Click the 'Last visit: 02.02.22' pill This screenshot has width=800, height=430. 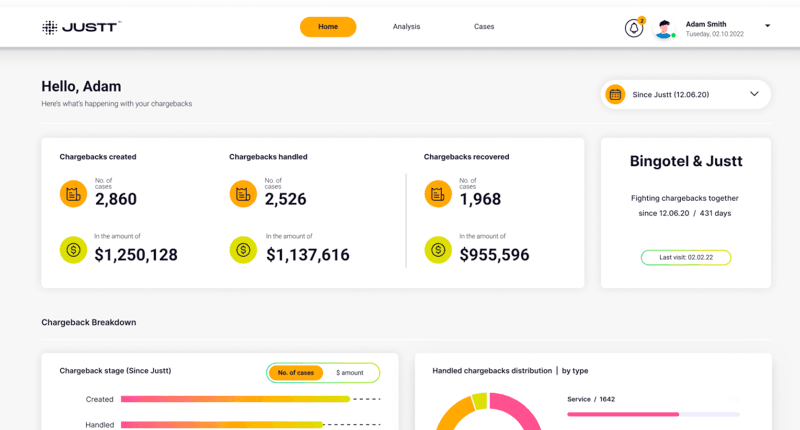coord(686,257)
